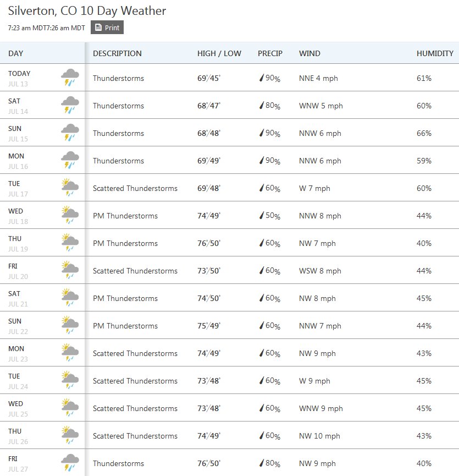The width and height of the screenshot is (459, 476).
Task: Click the FRI label above JUL 20
Action: click(x=13, y=266)
